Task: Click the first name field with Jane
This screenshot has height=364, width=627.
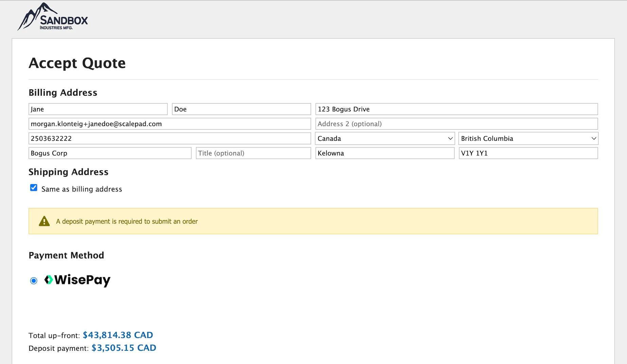Action: click(98, 109)
